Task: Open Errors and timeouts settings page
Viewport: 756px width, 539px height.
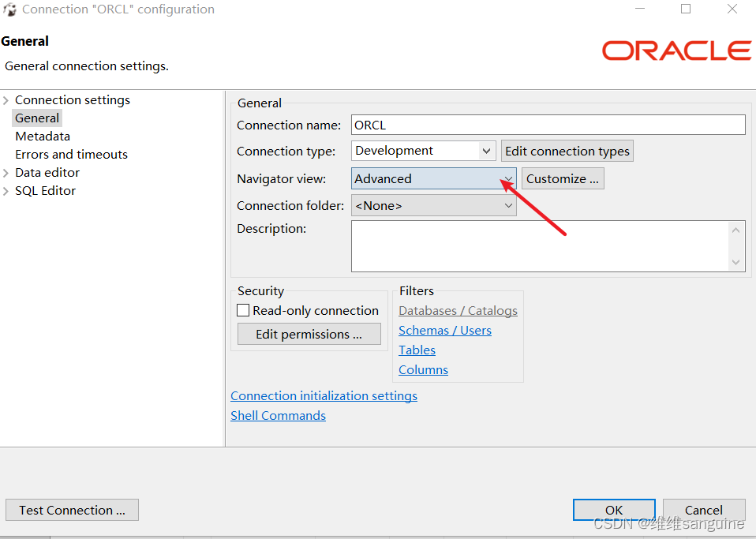Action: [x=71, y=154]
